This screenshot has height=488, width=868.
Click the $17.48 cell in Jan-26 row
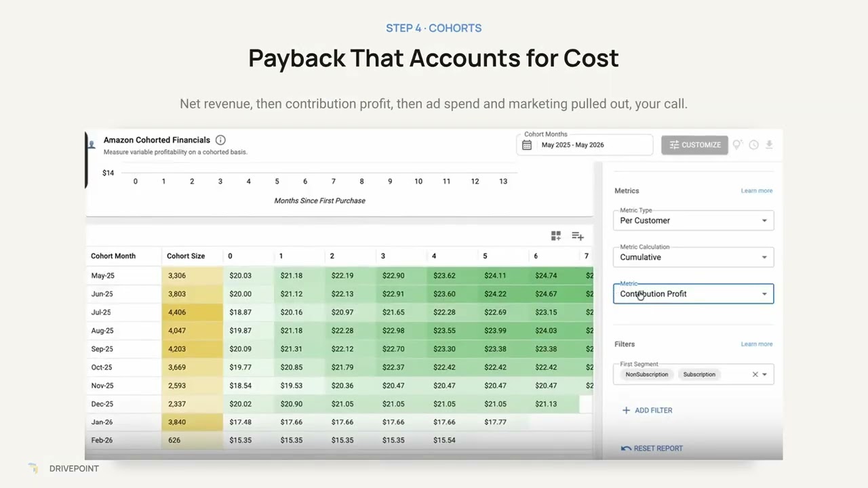click(248, 422)
